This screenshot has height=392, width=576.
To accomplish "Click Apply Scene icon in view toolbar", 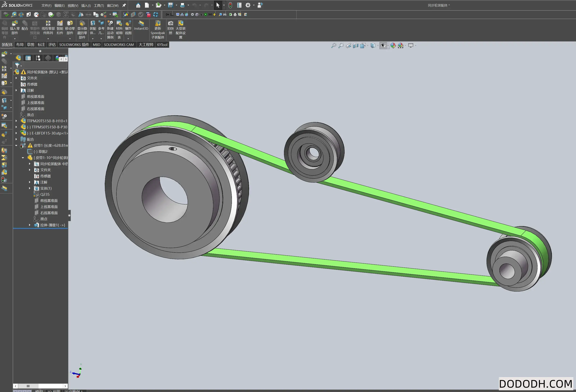I will click(x=401, y=46).
